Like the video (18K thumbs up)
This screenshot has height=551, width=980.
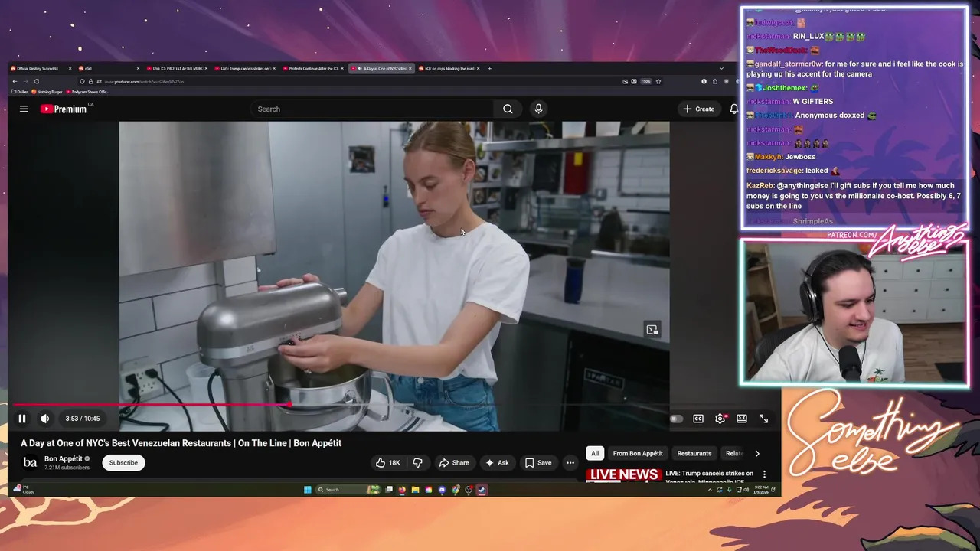click(388, 462)
